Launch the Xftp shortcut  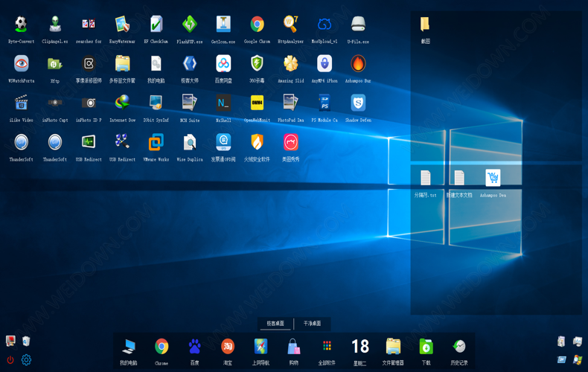(x=55, y=64)
